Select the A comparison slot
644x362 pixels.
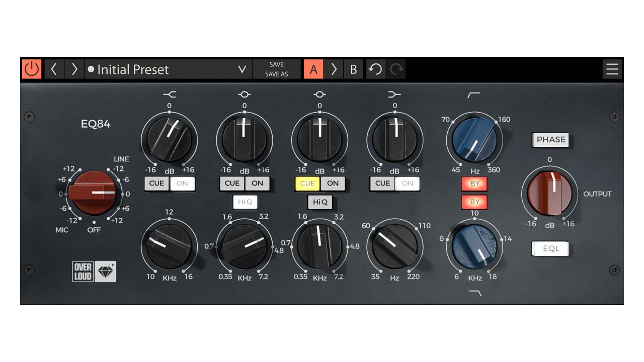click(x=313, y=69)
